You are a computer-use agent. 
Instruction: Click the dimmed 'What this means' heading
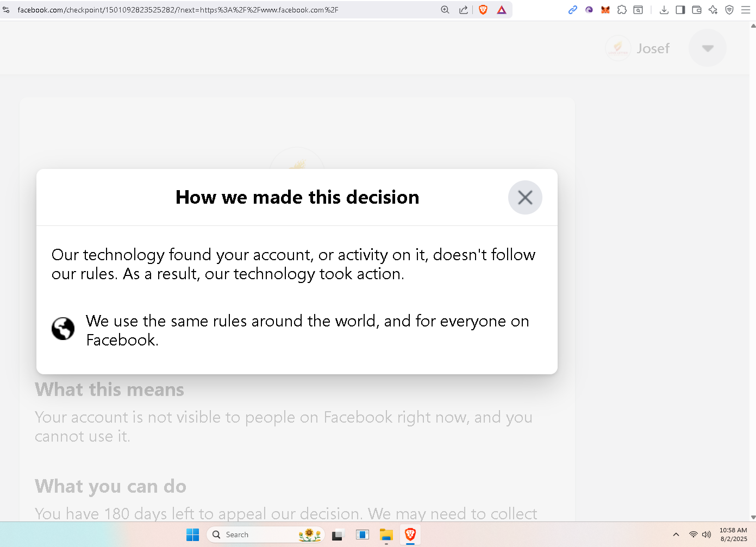[109, 389]
